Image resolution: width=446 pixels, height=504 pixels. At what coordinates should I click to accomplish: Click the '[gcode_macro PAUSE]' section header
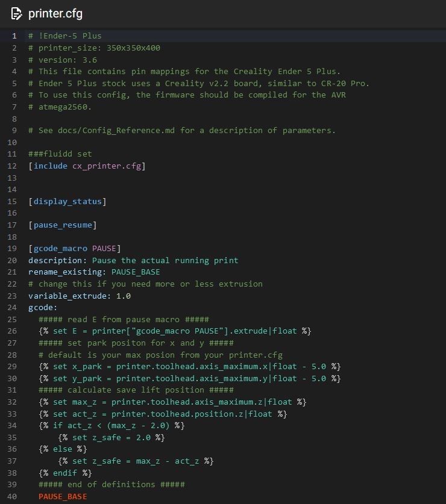pos(74,249)
